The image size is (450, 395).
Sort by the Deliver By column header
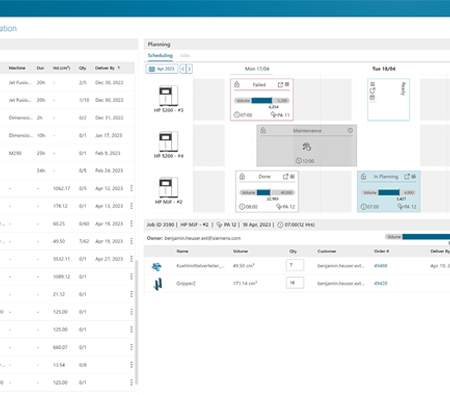(105, 68)
